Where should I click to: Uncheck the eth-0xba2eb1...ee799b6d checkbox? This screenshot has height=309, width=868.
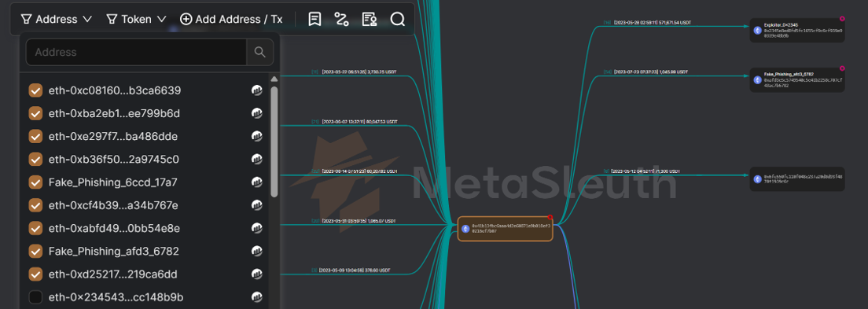pyautogui.click(x=35, y=113)
